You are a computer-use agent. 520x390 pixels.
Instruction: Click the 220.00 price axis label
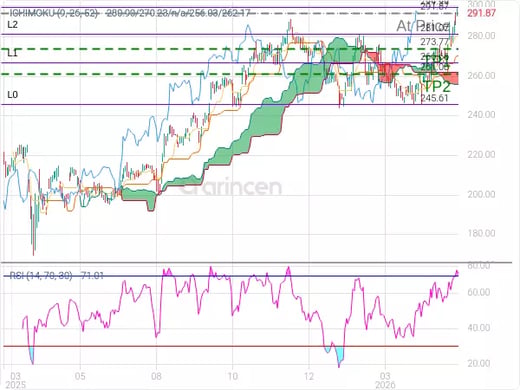tap(481, 155)
